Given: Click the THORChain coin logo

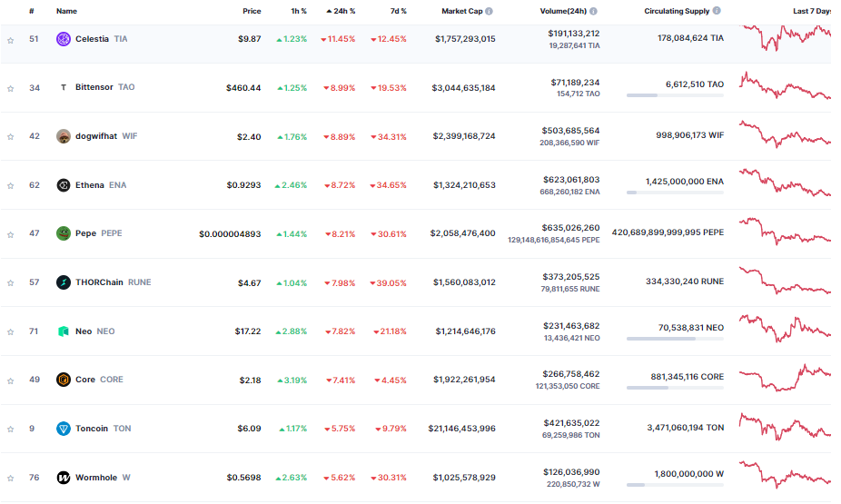Looking at the screenshot, I should pyautogui.click(x=64, y=282).
